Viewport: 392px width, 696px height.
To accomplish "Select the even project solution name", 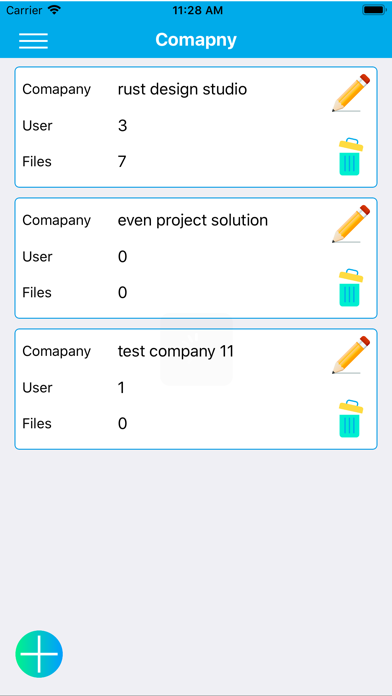I will (193, 220).
